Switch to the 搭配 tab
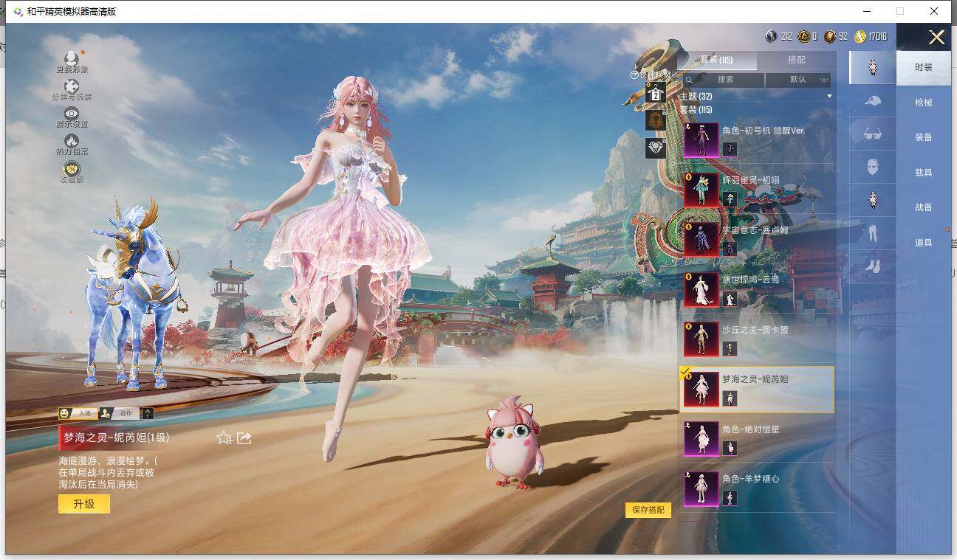This screenshot has width=957, height=560. 797,60
